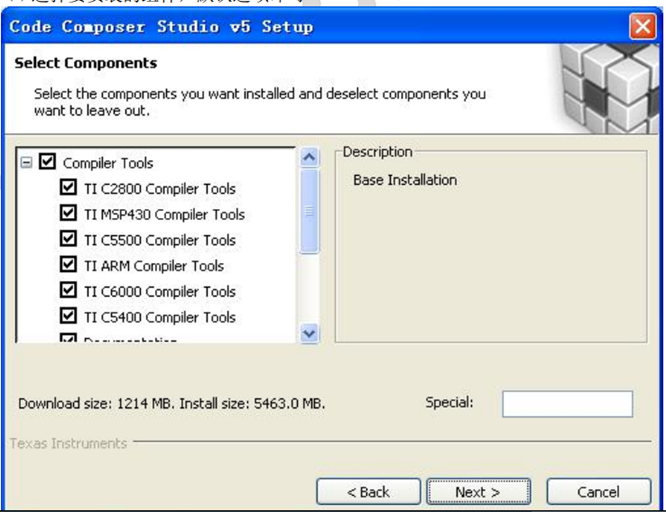Click the component list scrollbar thumb
Screen dimensions: 666x512
tap(309, 211)
